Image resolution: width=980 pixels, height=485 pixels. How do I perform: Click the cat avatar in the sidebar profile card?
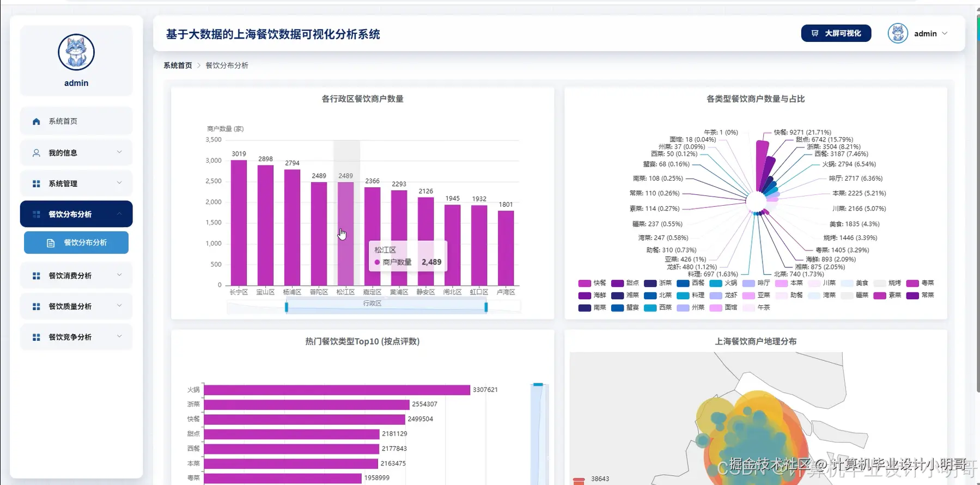76,52
